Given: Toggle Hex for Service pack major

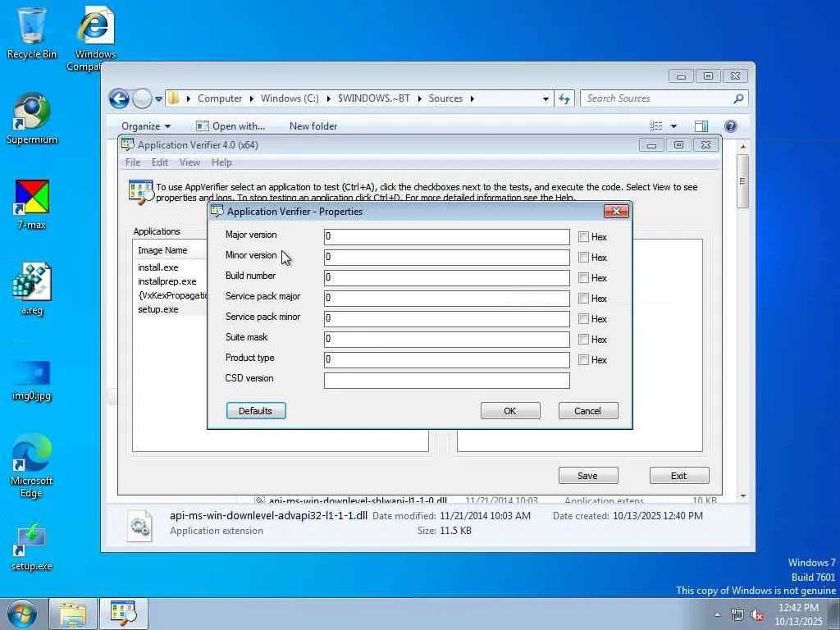Looking at the screenshot, I should (x=583, y=298).
